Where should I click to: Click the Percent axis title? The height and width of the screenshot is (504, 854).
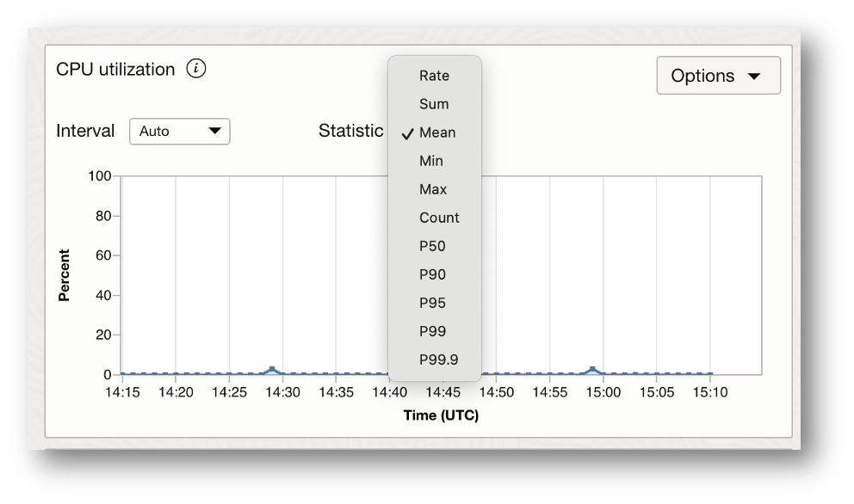click(x=65, y=275)
